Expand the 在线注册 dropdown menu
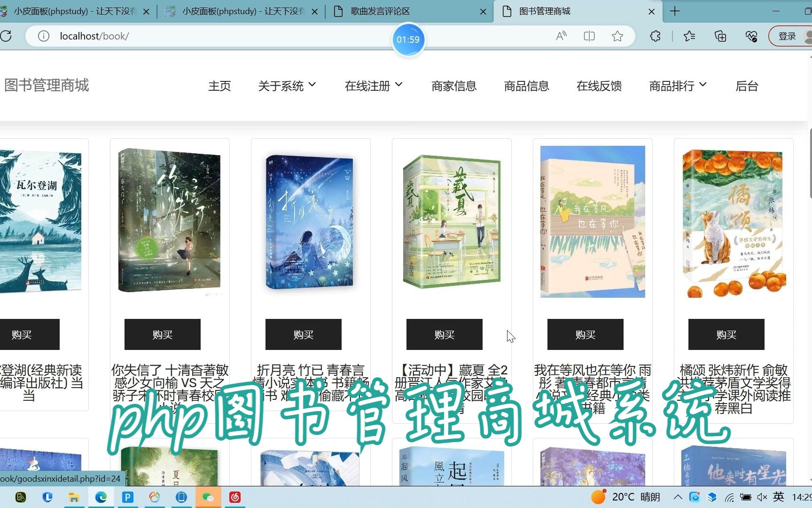Viewport: 812px width, 508px height. tap(374, 86)
